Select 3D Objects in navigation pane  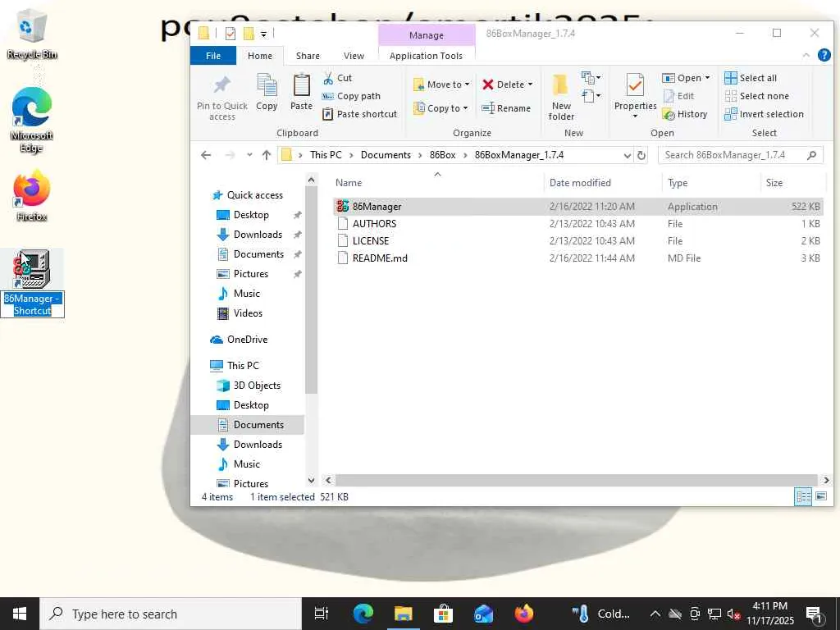click(249, 386)
